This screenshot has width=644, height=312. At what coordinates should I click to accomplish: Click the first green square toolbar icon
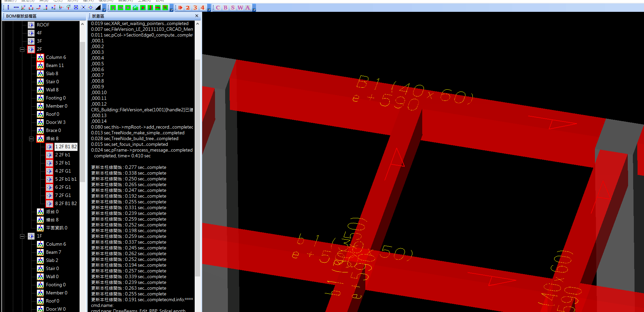tap(113, 7)
